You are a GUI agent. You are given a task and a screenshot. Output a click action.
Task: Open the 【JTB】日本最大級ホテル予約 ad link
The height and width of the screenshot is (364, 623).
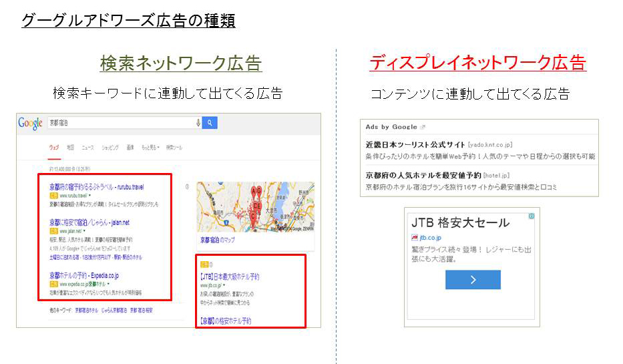[x=230, y=277]
